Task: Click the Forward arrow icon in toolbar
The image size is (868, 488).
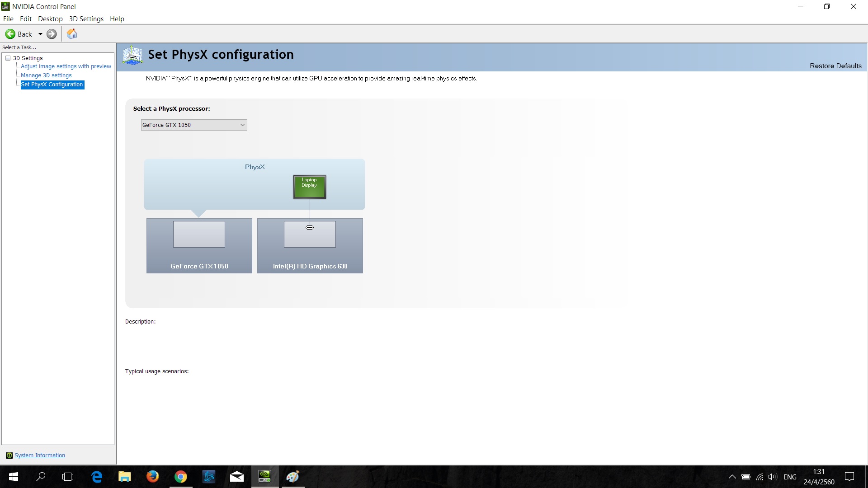Action: [52, 34]
